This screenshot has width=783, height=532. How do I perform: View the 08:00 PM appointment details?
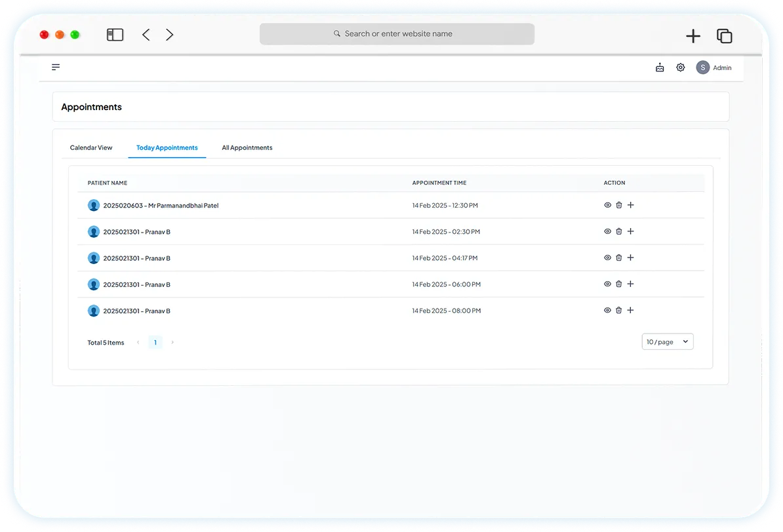[x=607, y=311]
